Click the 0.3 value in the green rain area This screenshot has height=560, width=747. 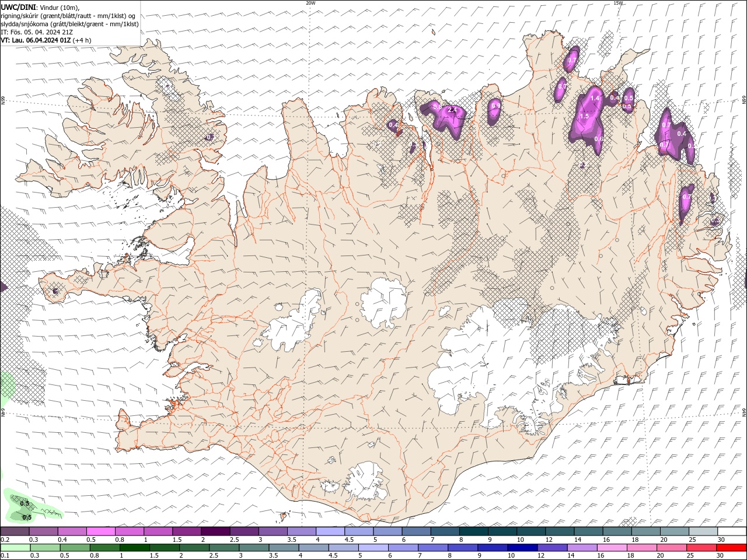25,503
